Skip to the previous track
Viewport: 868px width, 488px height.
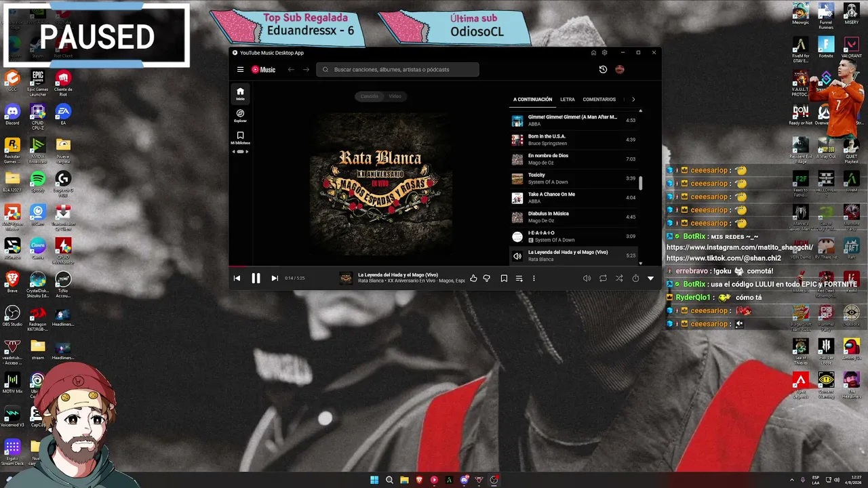tap(237, 278)
